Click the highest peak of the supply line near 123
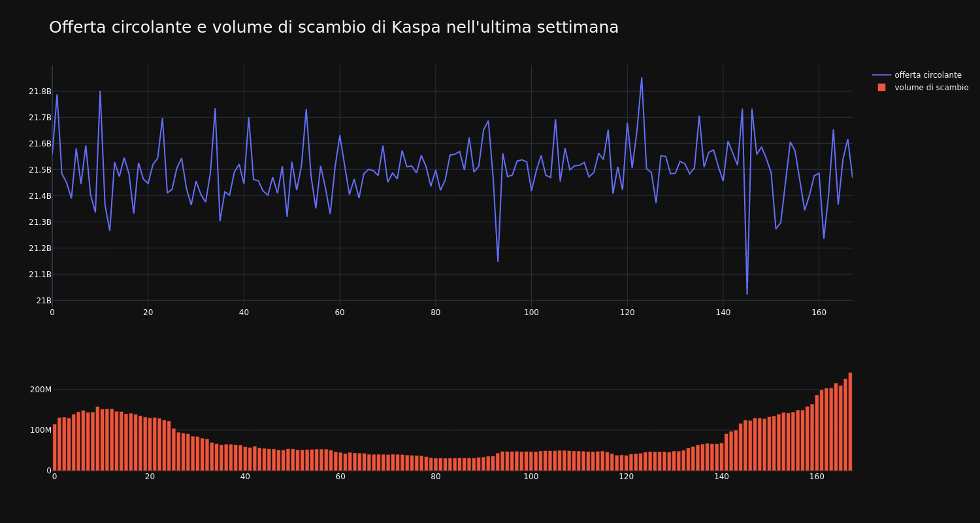This screenshot has height=523, width=980. 642,78
